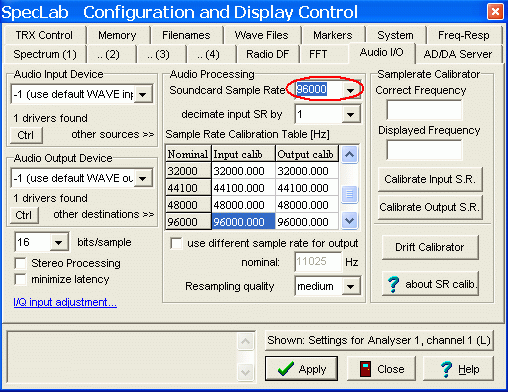Click Calibrate Input S.R. button
This screenshot has width=508, height=392.
[430, 179]
